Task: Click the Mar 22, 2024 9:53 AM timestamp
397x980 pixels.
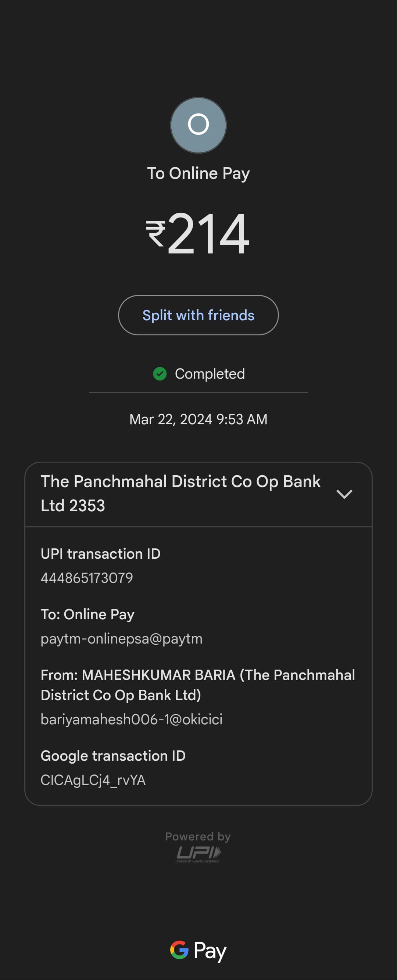Action: click(198, 419)
